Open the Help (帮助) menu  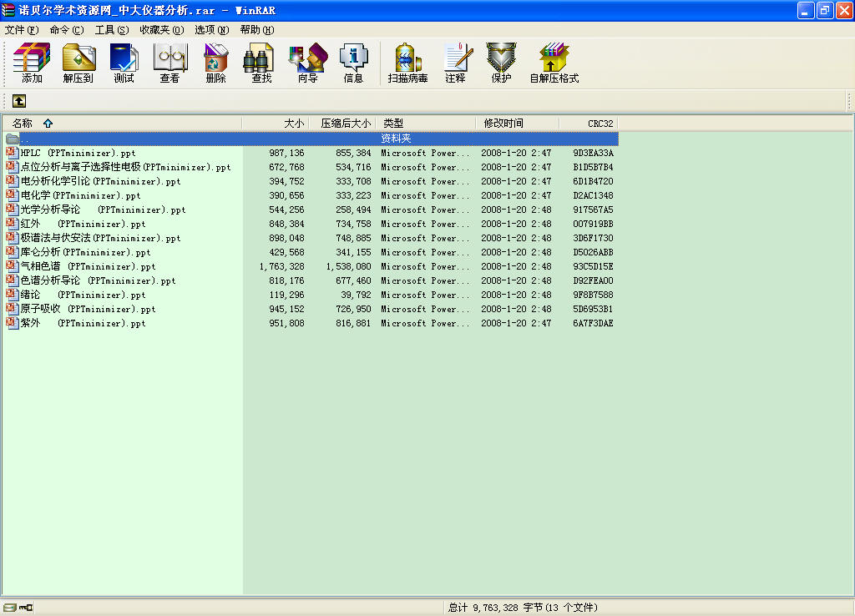[257, 30]
